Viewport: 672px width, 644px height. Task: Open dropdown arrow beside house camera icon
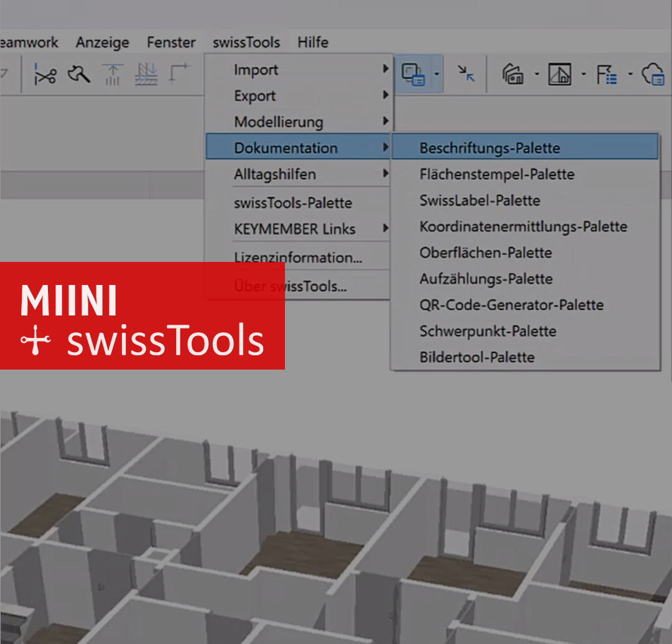536,73
